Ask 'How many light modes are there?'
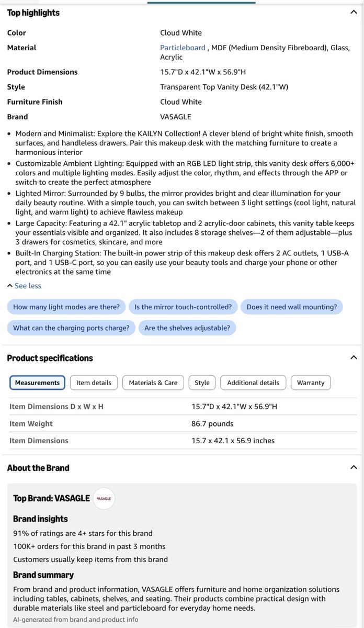364x628 pixels. click(66, 307)
